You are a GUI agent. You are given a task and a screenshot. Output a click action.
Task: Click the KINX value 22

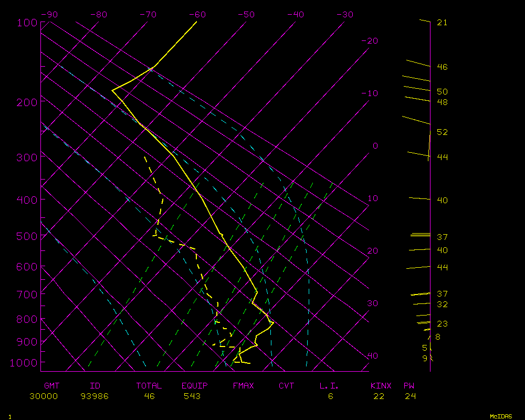tap(379, 396)
